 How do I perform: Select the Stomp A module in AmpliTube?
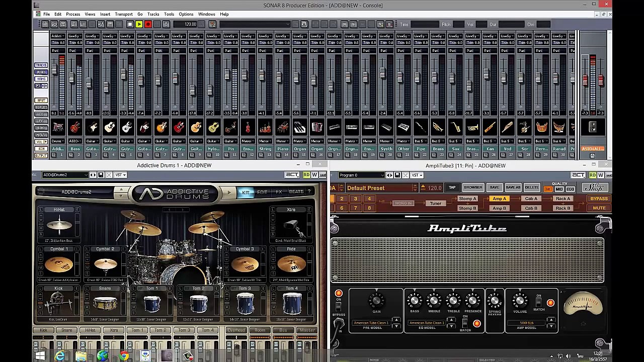467,199
